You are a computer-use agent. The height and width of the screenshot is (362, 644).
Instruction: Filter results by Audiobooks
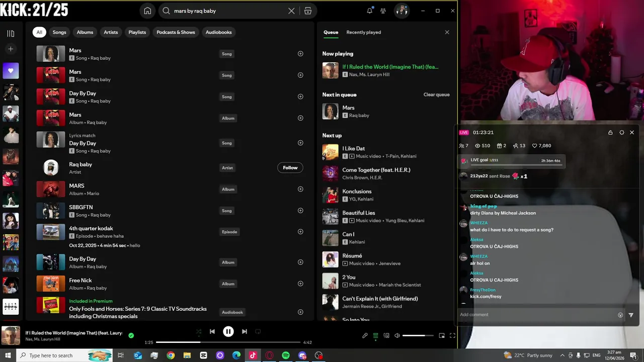[219, 32]
